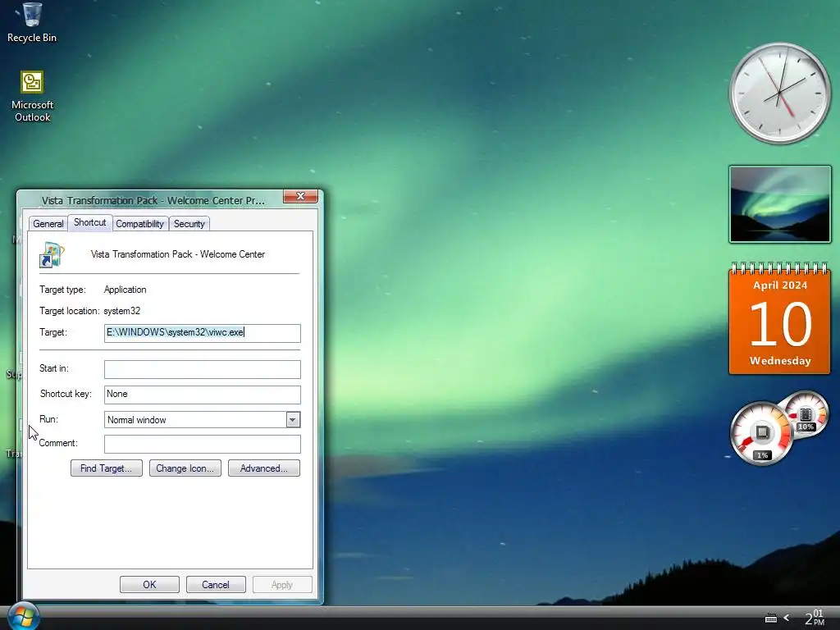Screen dimensions: 840x630
Task: Click the keyboard icon in system tray
Action: (771, 619)
